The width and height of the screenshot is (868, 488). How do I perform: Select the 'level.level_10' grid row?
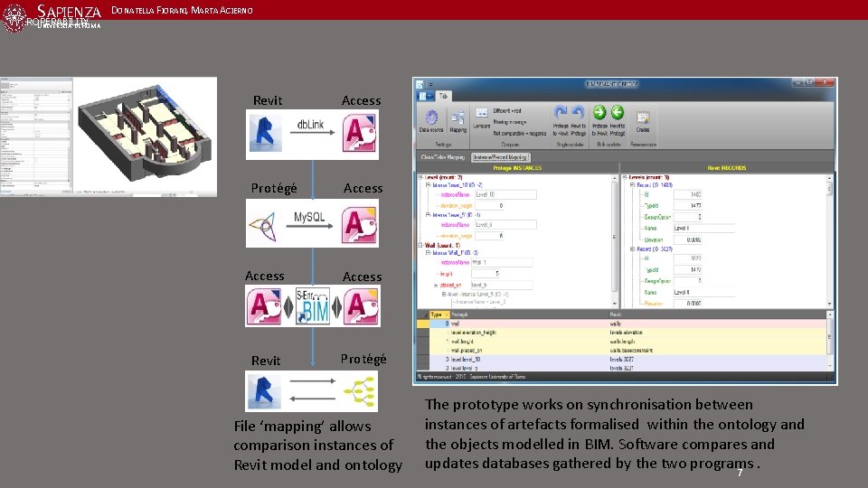[x=621, y=359]
